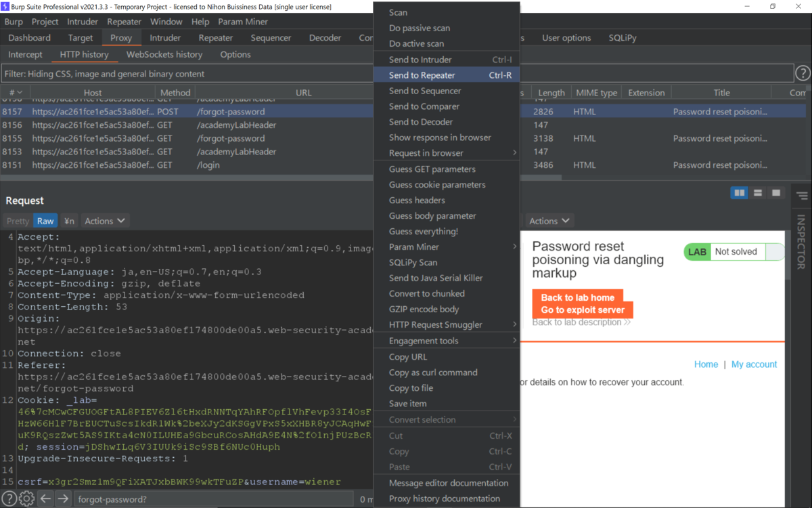Click Back to lab home button
This screenshot has width=812, height=508.
(x=577, y=297)
